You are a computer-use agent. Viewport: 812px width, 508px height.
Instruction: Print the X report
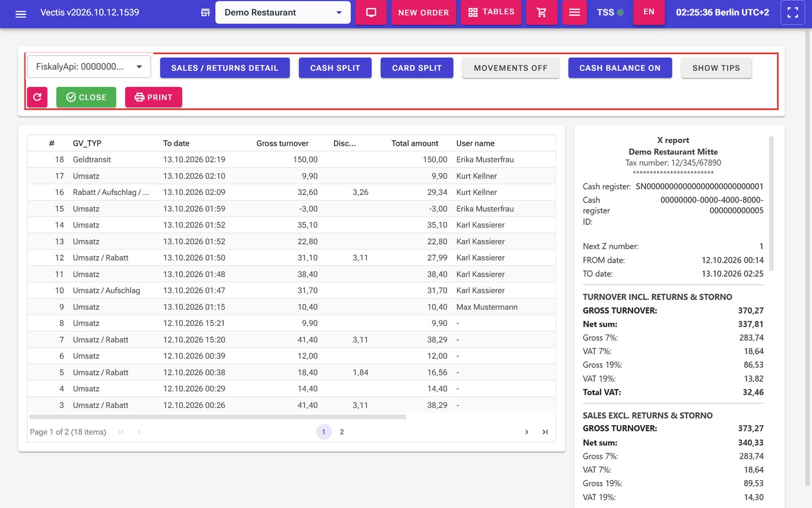point(153,97)
